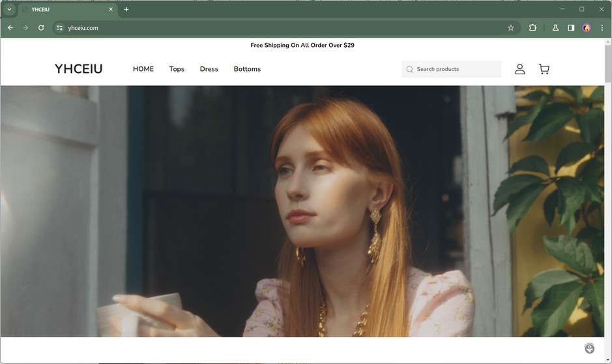
Task: Open a new browser tab
Action: pyautogui.click(x=126, y=9)
